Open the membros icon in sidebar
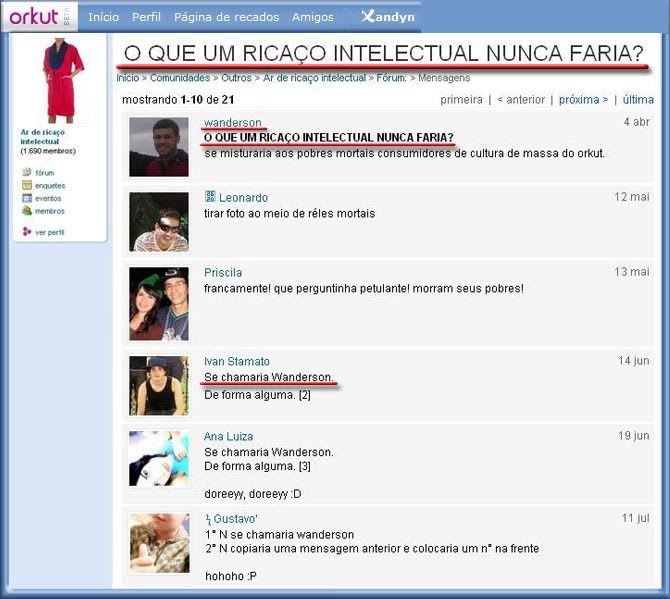 tap(27, 211)
